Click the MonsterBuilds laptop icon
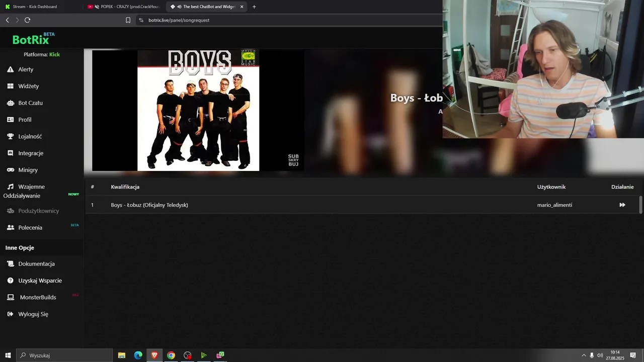 (10, 297)
